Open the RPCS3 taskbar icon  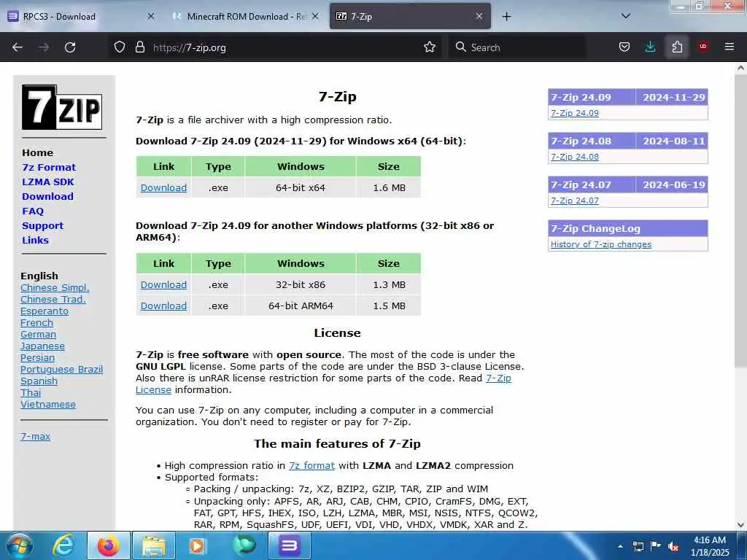tap(289, 545)
